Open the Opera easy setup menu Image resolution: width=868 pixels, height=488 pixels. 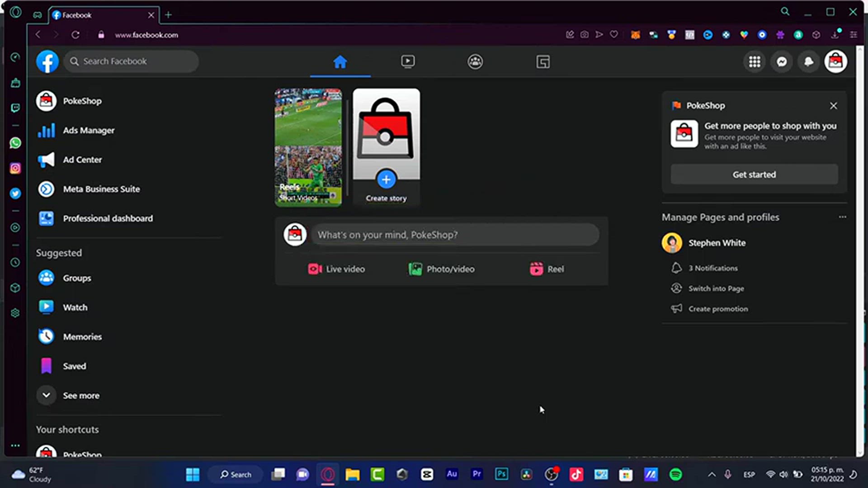[x=854, y=35]
